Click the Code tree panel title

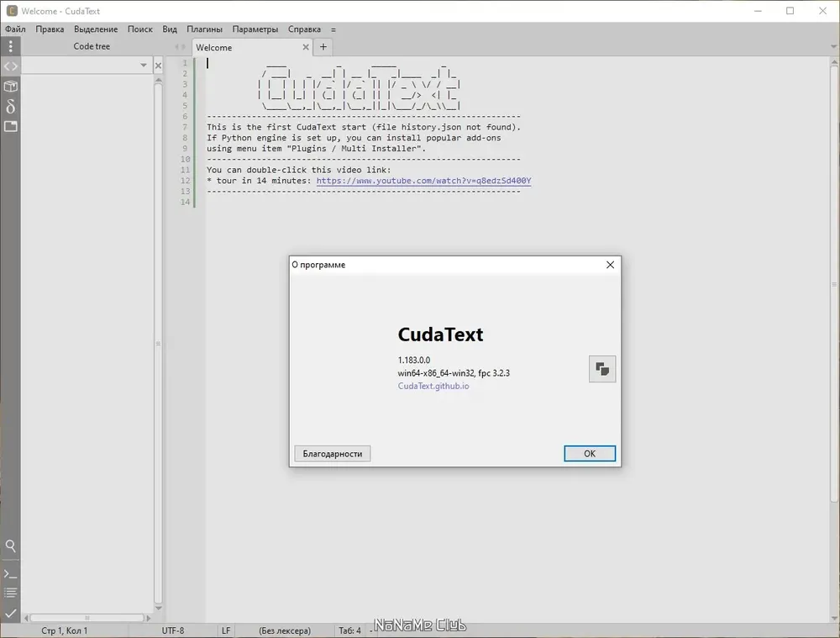click(92, 46)
